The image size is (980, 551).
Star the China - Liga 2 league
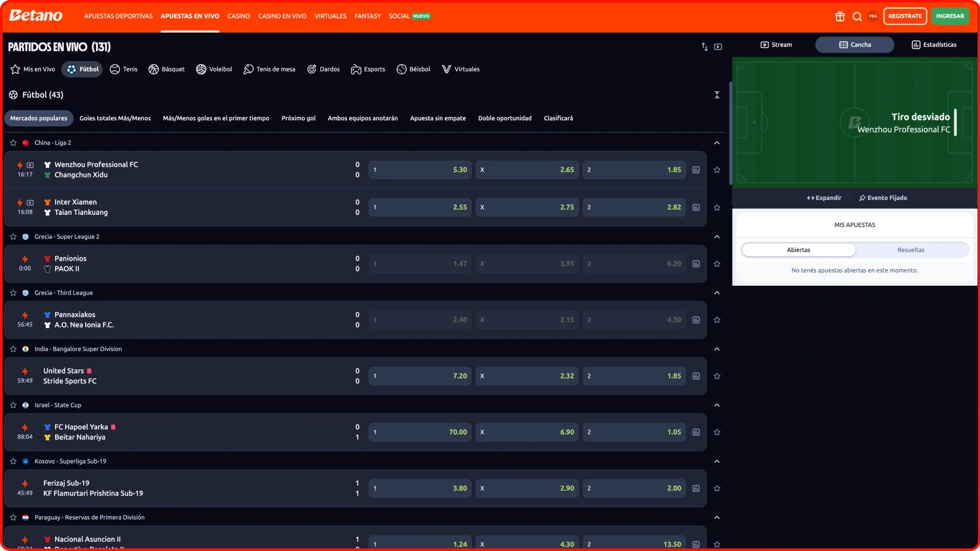click(x=13, y=143)
